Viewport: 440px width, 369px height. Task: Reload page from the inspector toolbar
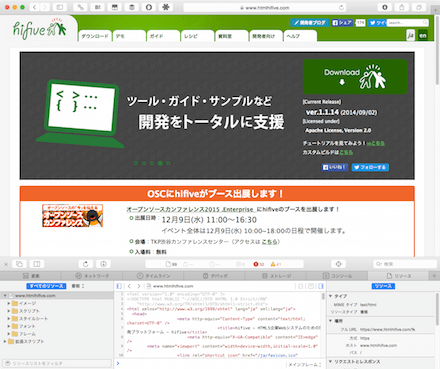coord(86,264)
